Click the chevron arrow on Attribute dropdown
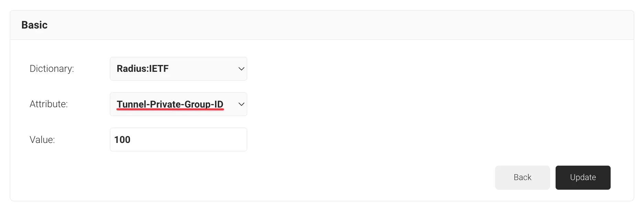Viewport: 644px width, 211px height. (241, 104)
